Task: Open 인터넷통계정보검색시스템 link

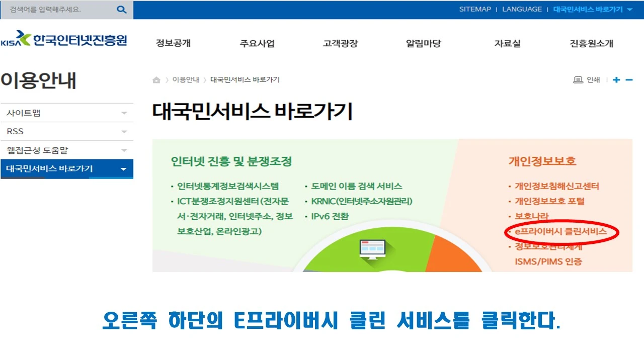Action: click(x=227, y=187)
